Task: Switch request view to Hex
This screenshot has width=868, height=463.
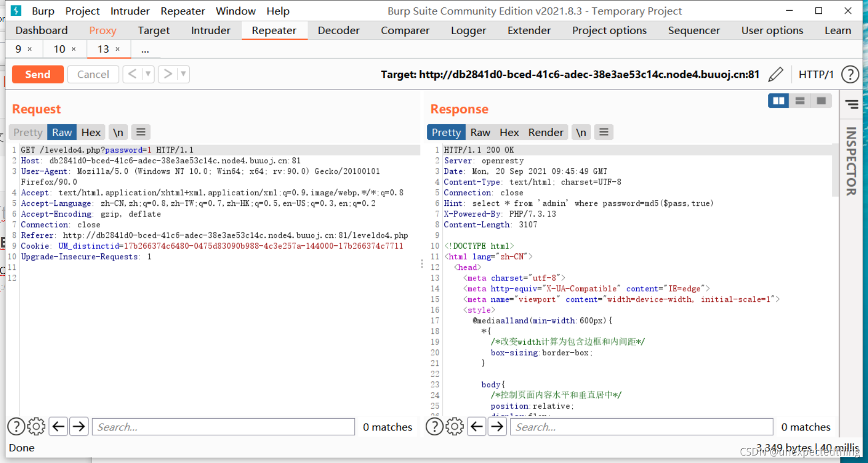Action: coord(91,132)
